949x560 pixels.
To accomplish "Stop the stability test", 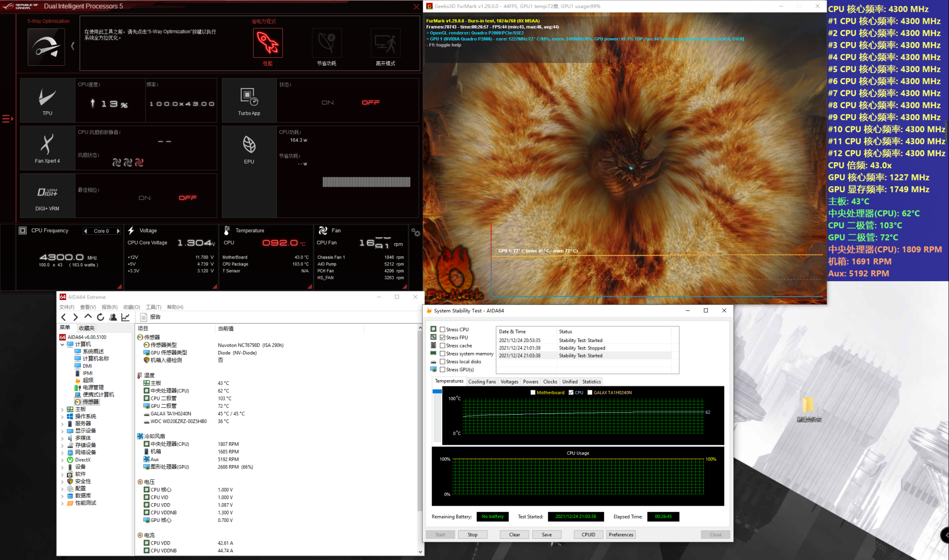I will tap(473, 535).
